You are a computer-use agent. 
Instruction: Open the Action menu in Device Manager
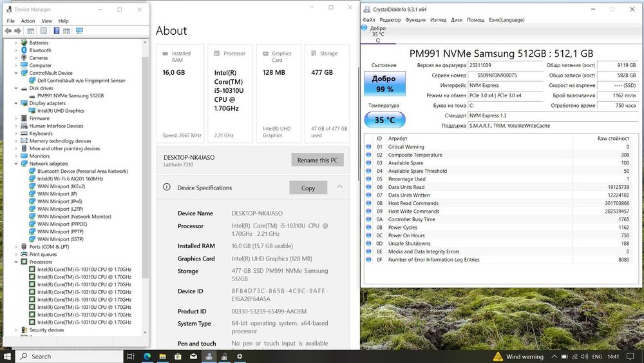pos(28,21)
